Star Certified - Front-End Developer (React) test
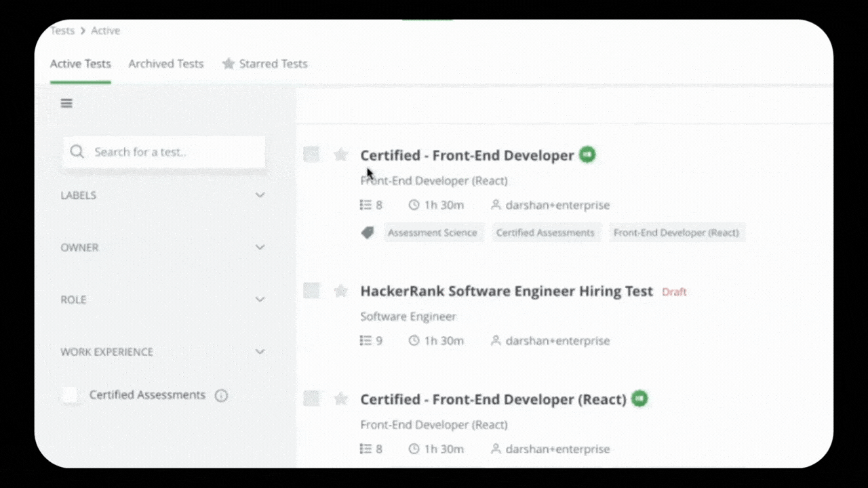 click(x=340, y=399)
